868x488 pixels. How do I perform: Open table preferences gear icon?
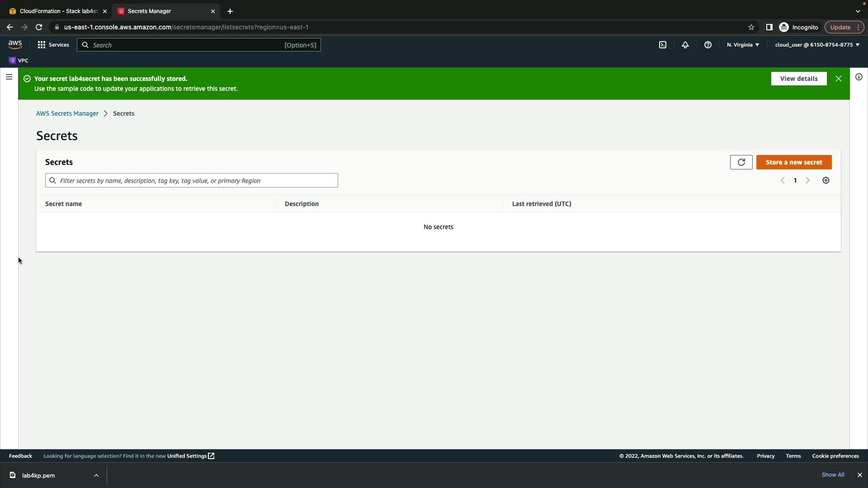coord(826,180)
